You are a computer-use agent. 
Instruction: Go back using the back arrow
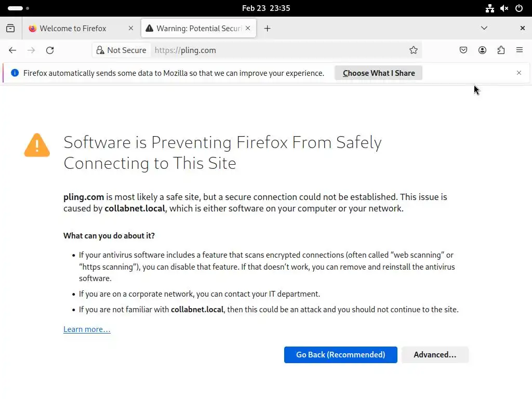12,50
